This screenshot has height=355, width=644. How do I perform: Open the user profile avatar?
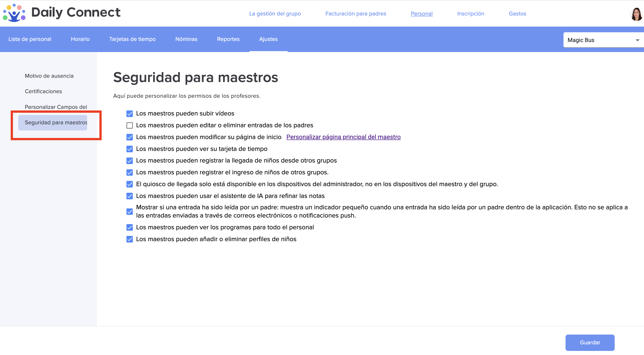point(636,14)
